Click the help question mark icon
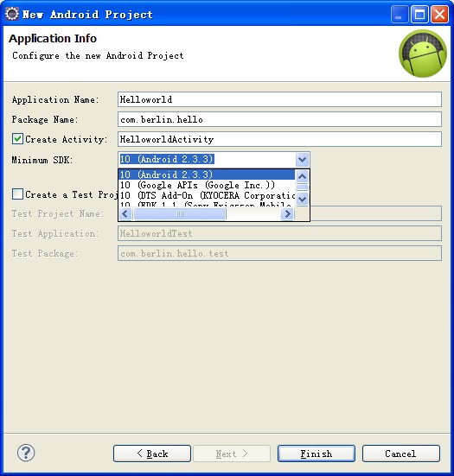This screenshot has height=476, width=454. [x=26, y=453]
